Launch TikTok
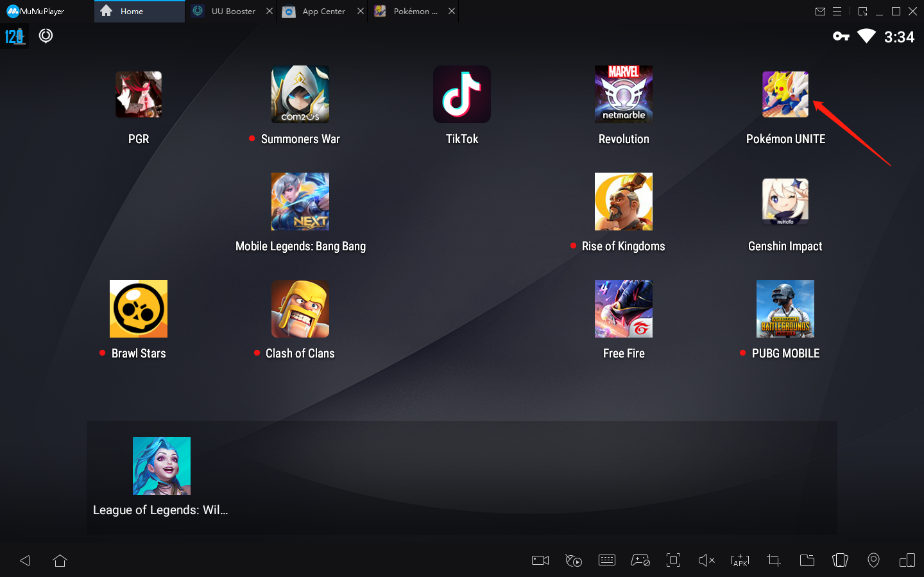 (x=462, y=94)
